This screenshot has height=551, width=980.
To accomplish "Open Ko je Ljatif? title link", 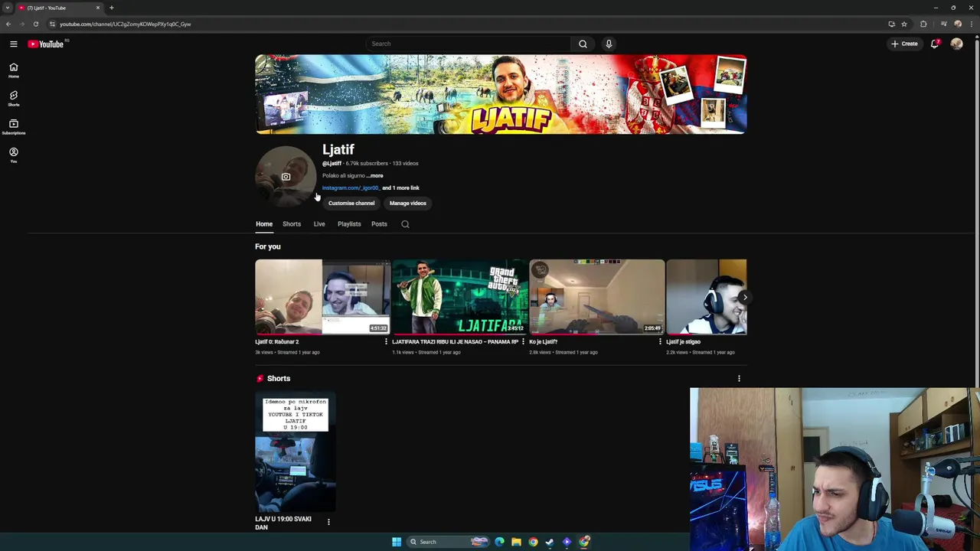I will click(544, 342).
